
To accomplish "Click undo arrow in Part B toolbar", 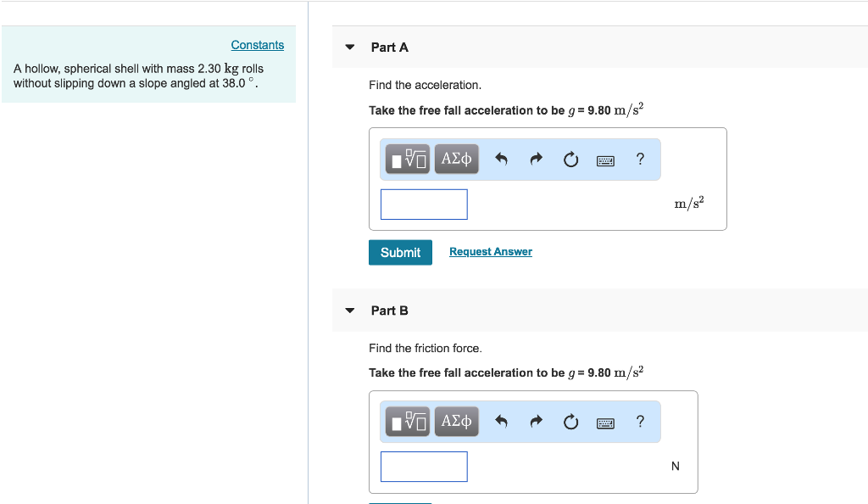I will click(501, 422).
